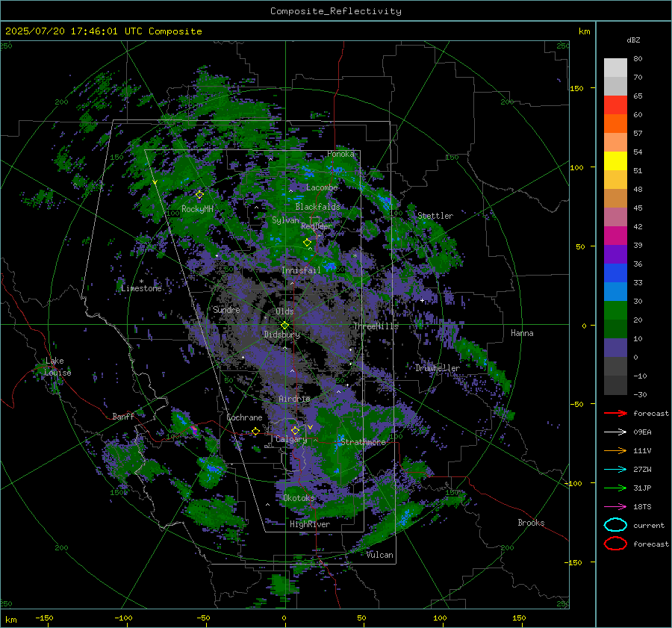The height and width of the screenshot is (628, 672).
Task: Click the -150 tick label on bottom axis
Action: pos(44,618)
